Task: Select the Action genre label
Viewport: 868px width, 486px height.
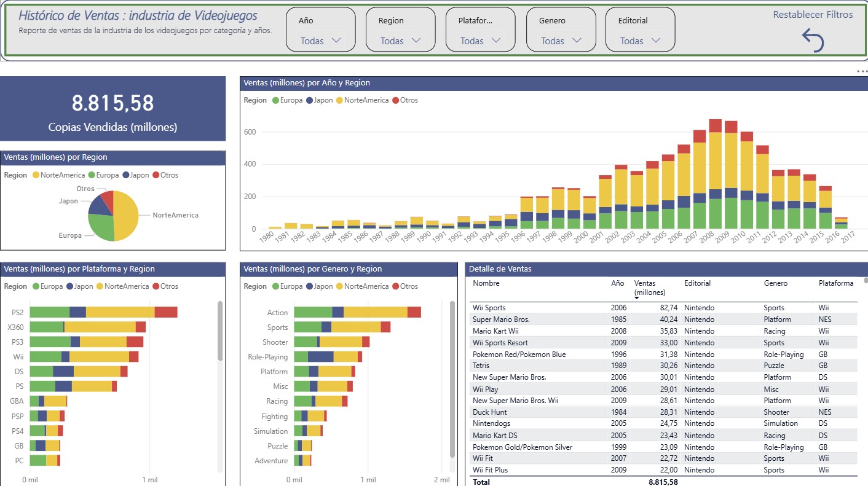Action: (277, 313)
